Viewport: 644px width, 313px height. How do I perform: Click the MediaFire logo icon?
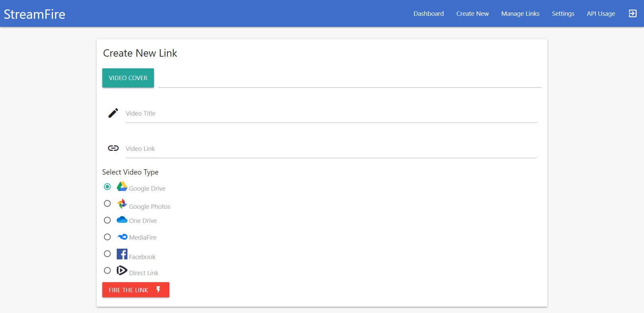click(122, 237)
